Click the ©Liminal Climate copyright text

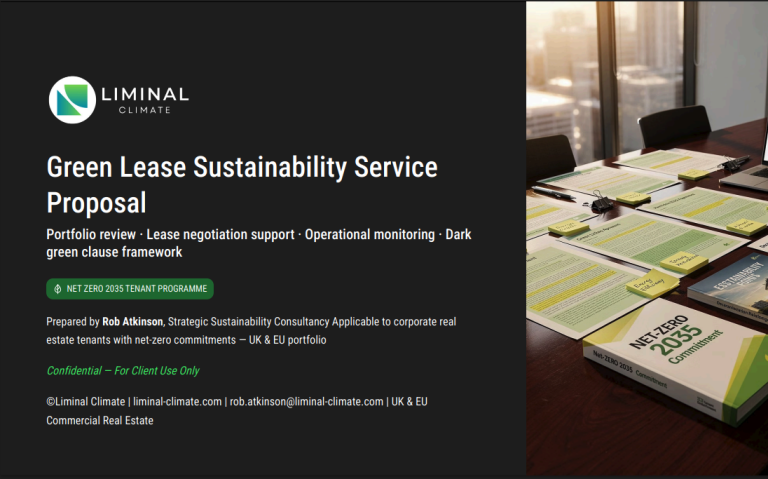pyautogui.click(x=87, y=402)
